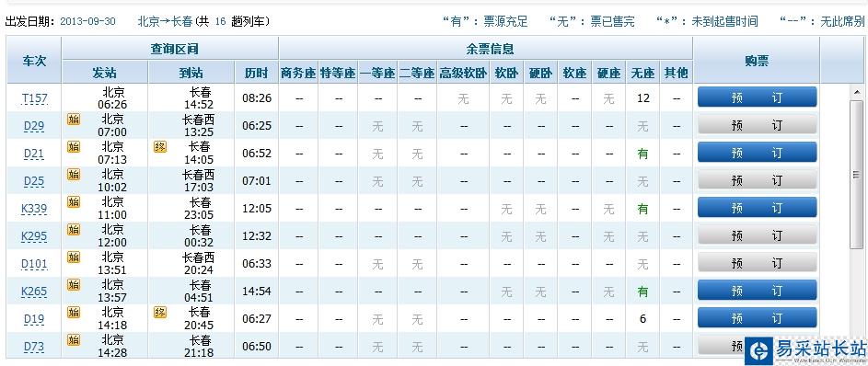This screenshot has width=868, height=366.
Task: Click the 14:54 duration for K265
Action: pos(257,292)
